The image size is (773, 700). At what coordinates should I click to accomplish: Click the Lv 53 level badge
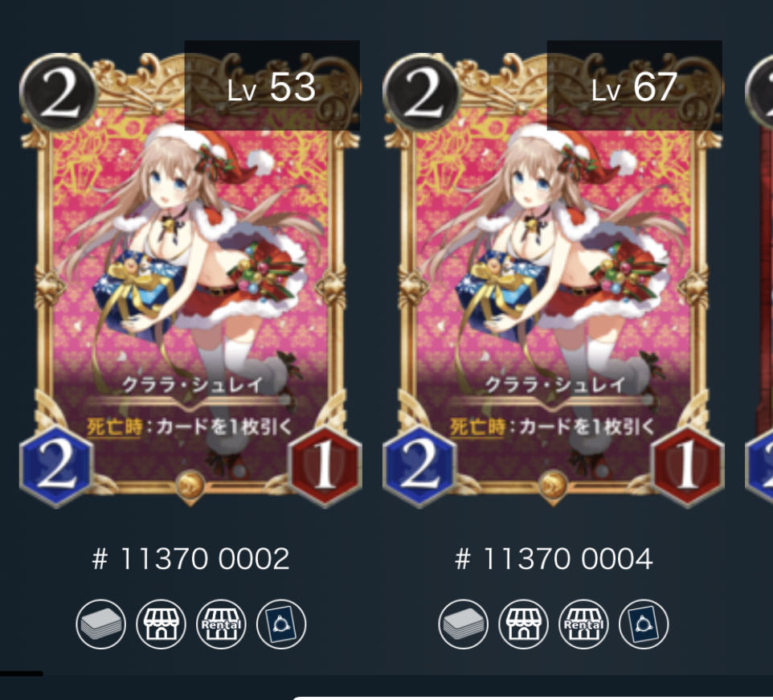pos(272,85)
